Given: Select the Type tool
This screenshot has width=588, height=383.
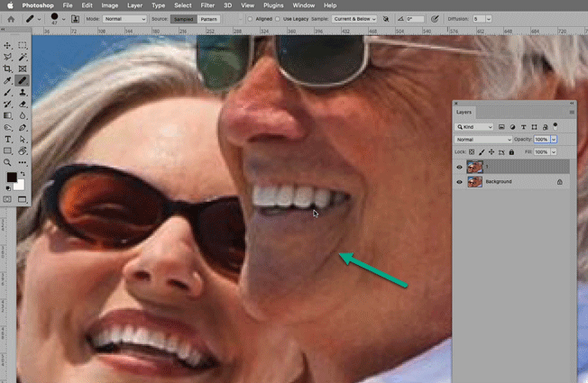Looking at the screenshot, I should pos(7,139).
